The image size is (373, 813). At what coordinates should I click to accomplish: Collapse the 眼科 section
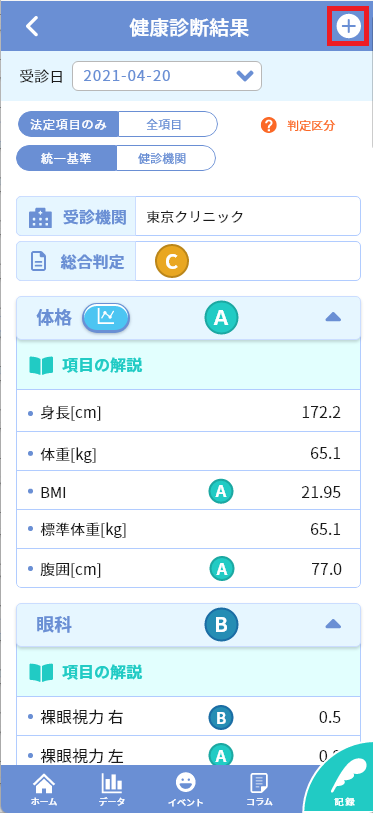click(x=333, y=624)
